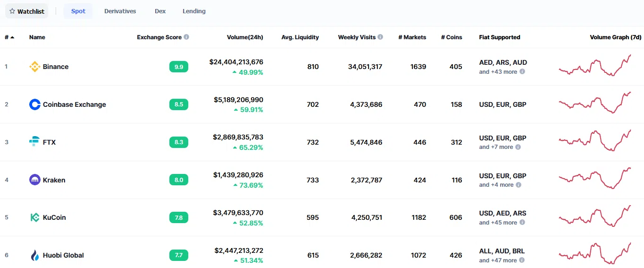Open FTX's 7d volume graph
The image size is (644, 268).
point(595,140)
